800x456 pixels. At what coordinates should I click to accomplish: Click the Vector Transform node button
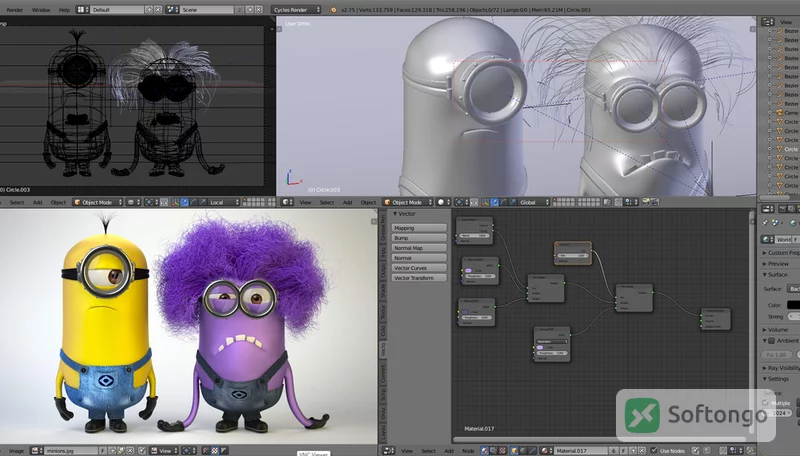pyautogui.click(x=419, y=278)
